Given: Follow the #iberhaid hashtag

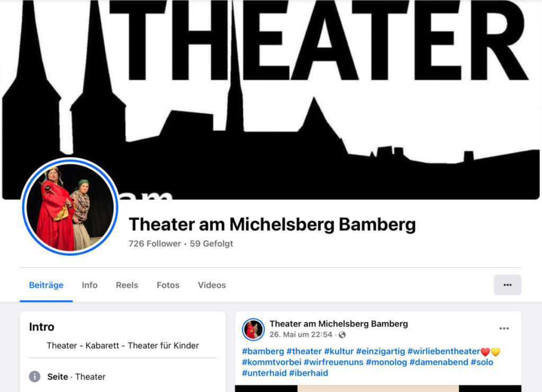Looking at the screenshot, I should [309, 373].
